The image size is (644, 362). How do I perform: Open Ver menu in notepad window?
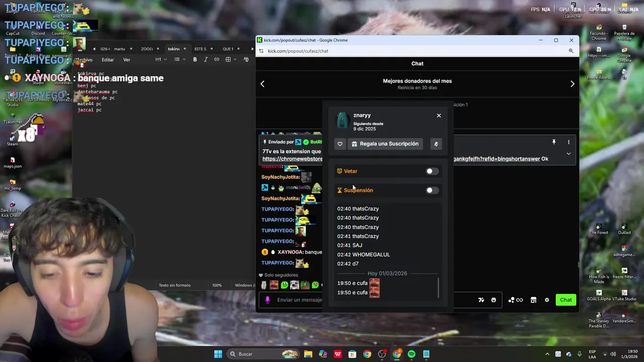click(x=127, y=60)
